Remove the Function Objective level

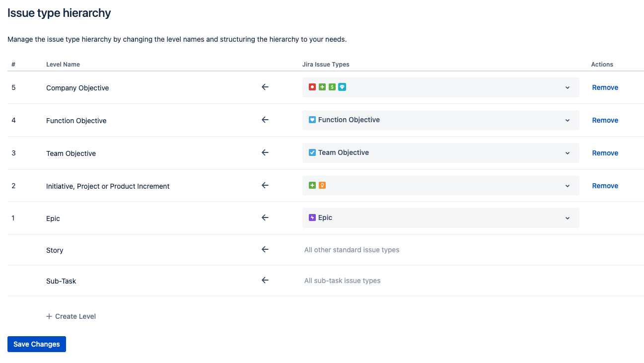click(605, 120)
